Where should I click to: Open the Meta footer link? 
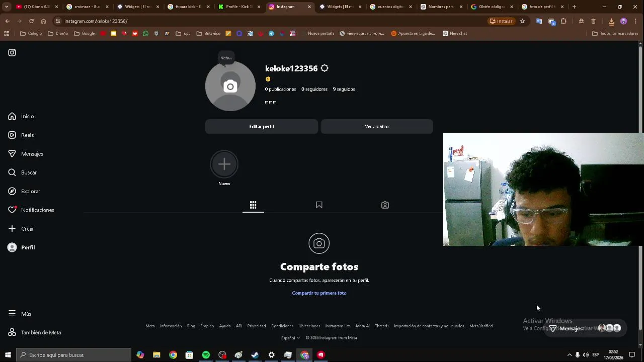(x=150, y=326)
